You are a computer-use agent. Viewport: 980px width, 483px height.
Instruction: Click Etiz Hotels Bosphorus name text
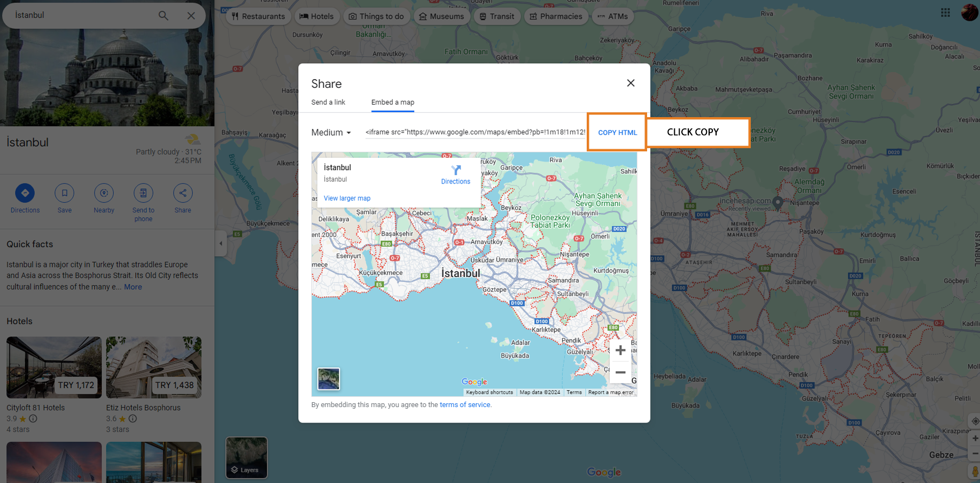point(143,408)
